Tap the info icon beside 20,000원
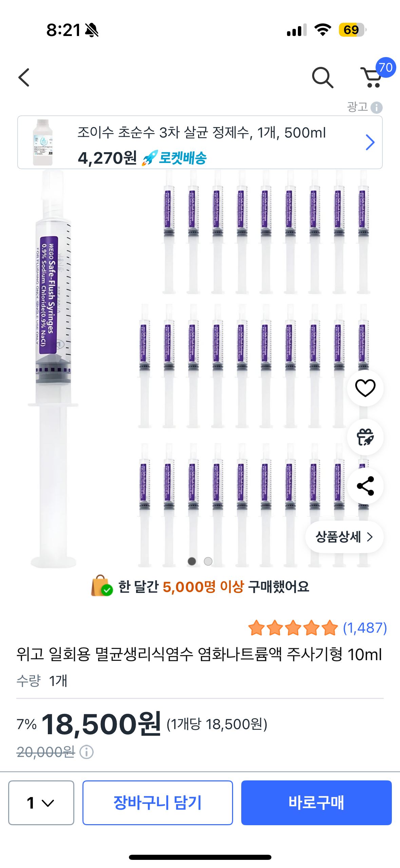 [x=87, y=752]
